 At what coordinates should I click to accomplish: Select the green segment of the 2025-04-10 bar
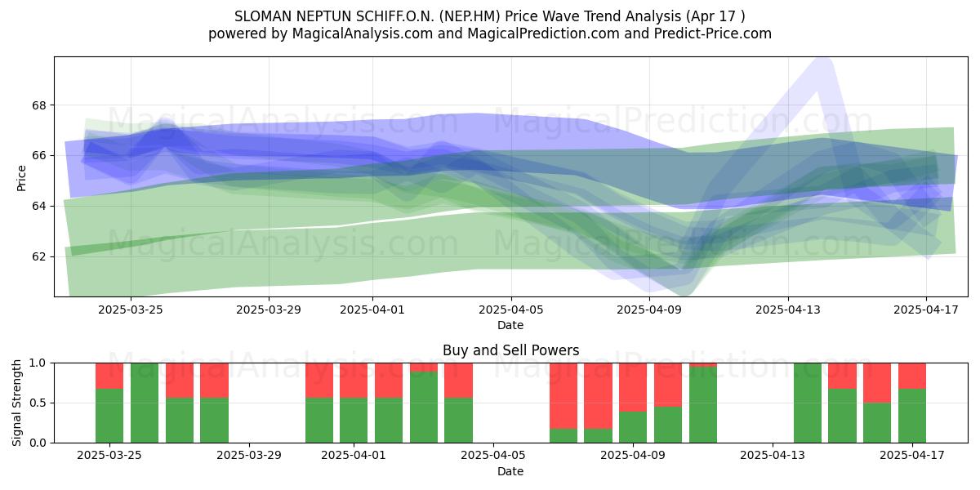point(668,425)
